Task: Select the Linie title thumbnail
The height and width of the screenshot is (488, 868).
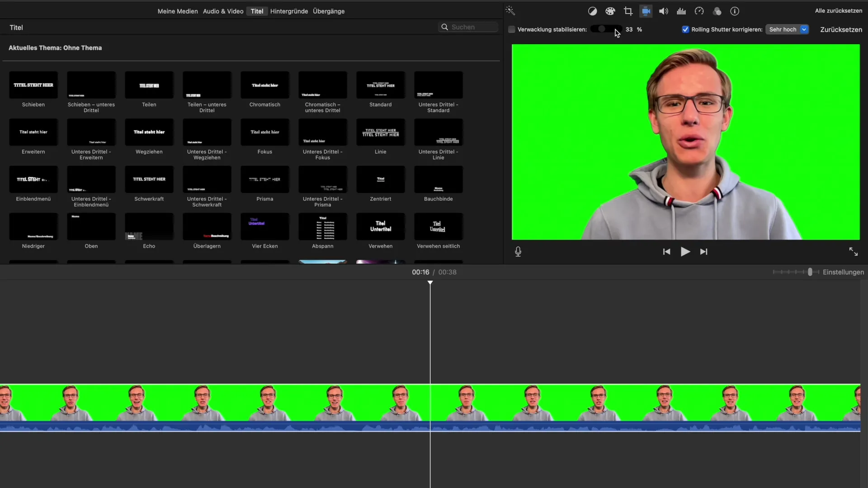Action: pos(381,132)
